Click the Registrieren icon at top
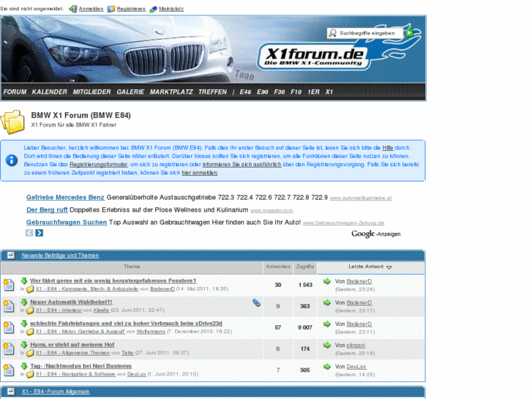532x399 pixels. 111,9
